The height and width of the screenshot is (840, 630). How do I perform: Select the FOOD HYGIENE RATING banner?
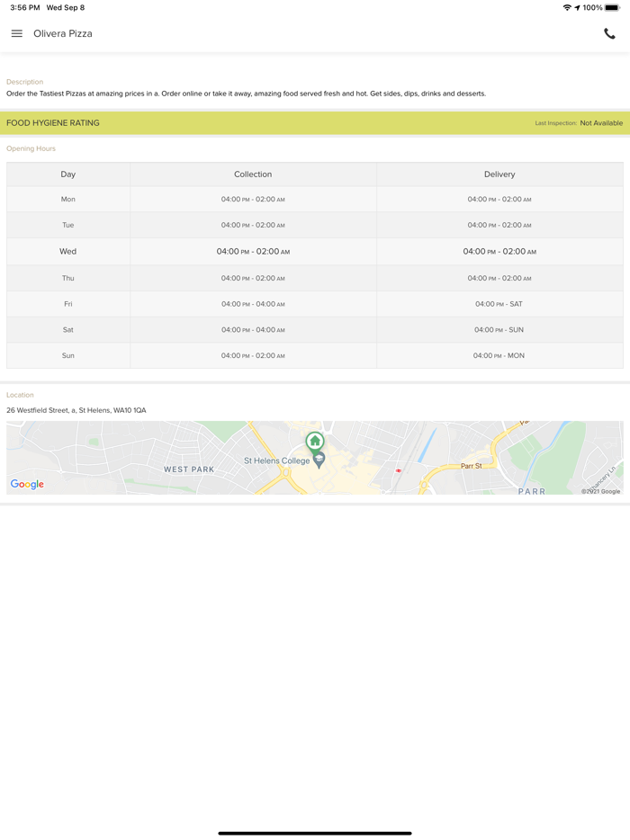[x=315, y=122]
